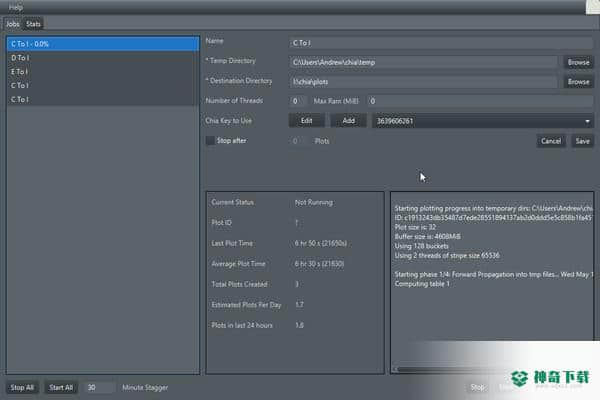The height and width of the screenshot is (400, 600).
Task: Click the 'Not Running' status text
Action: point(313,202)
